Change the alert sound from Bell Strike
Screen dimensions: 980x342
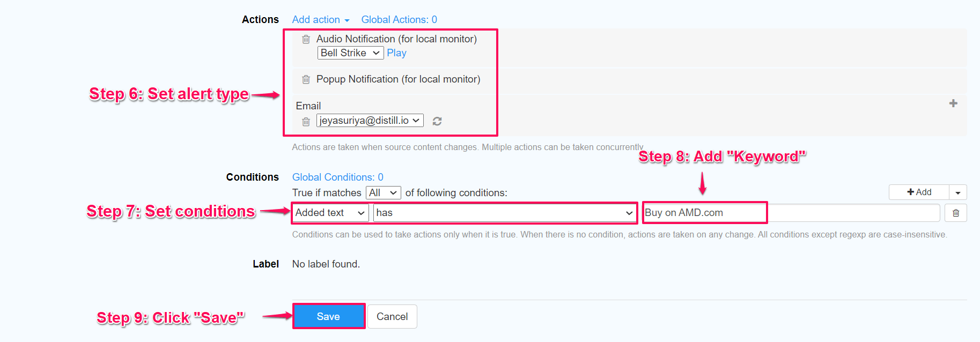coord(350,53)
